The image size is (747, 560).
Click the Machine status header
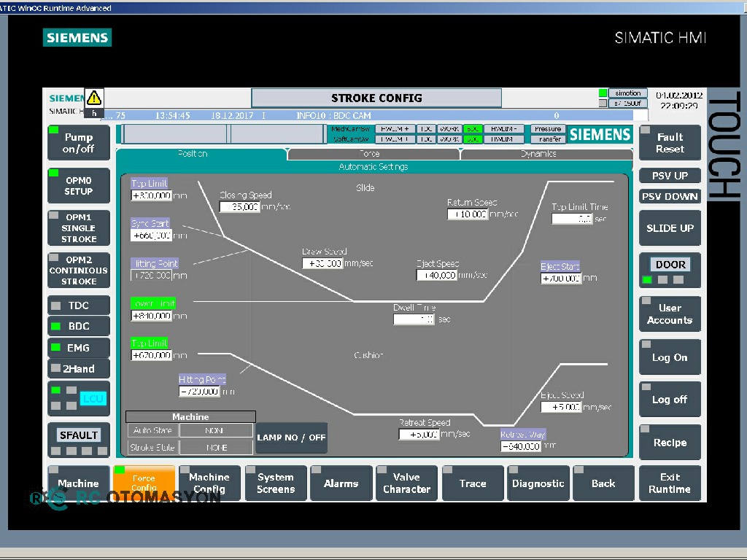click(190, 416)
